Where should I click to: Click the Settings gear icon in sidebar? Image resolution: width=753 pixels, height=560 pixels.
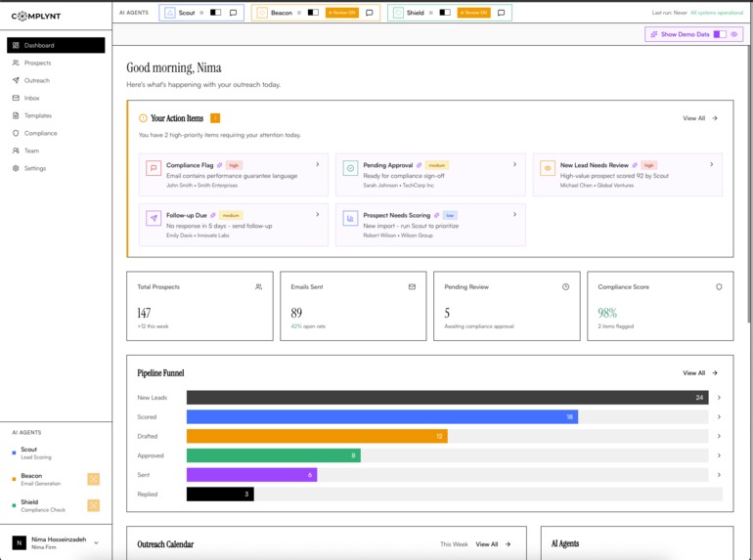point(16,168)
